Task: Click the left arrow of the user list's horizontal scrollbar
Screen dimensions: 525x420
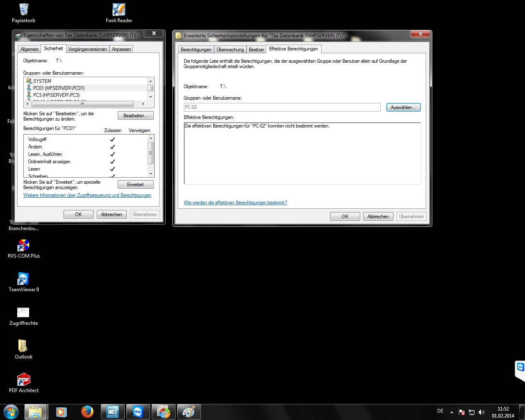Action: pos(28,104)
